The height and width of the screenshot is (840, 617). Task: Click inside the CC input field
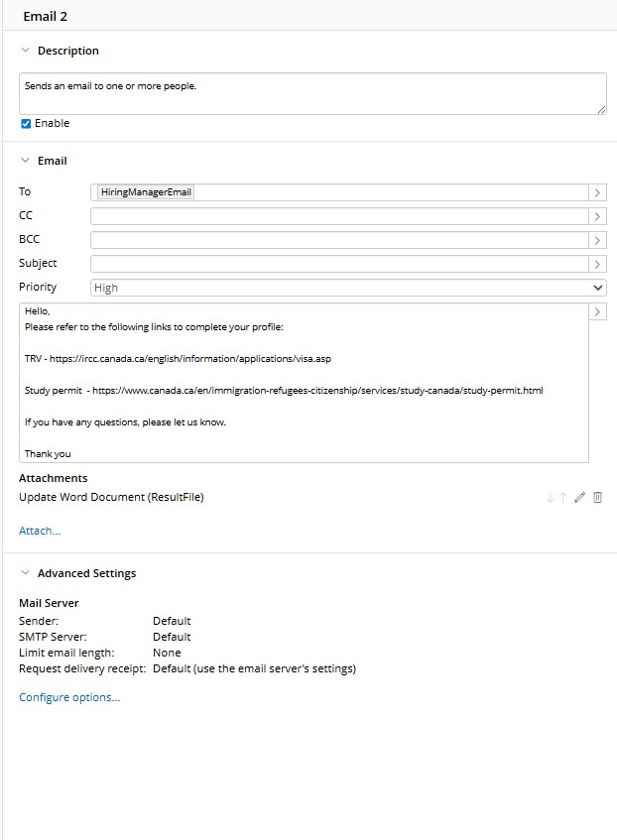[x=339, y=216]
